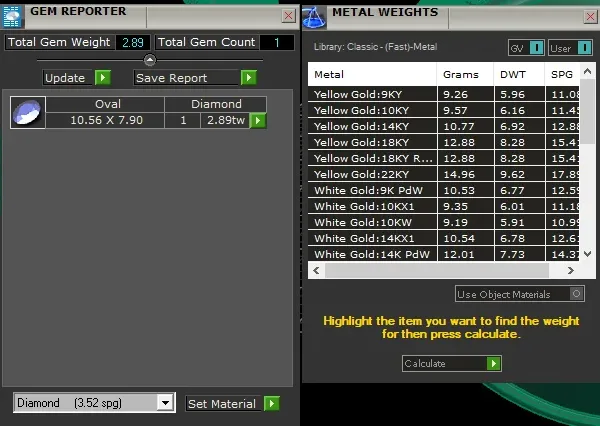The image size is (600, 426).
Task: Select the Yellow Gold:22KY row
Action: tap(443, 174)
